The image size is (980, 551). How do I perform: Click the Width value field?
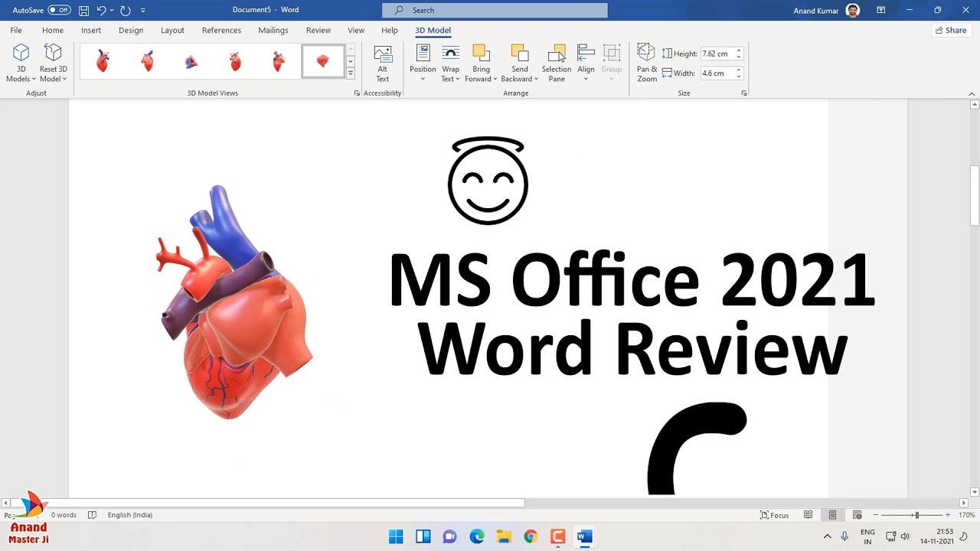[717, 73]
